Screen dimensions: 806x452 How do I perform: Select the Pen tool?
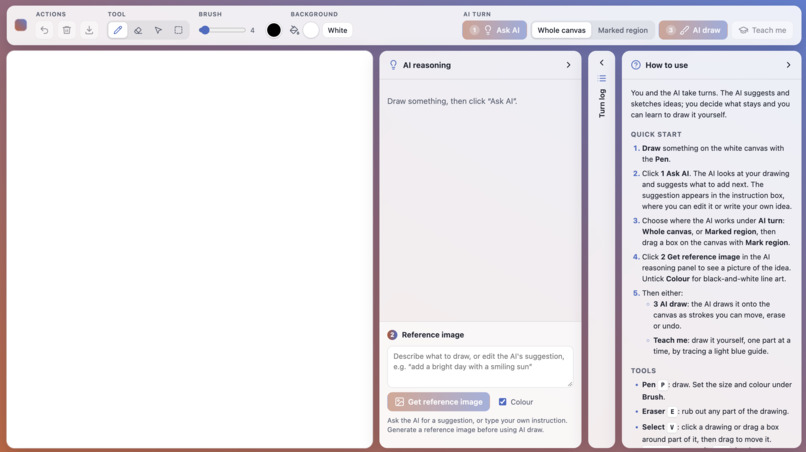click(118, 30)
